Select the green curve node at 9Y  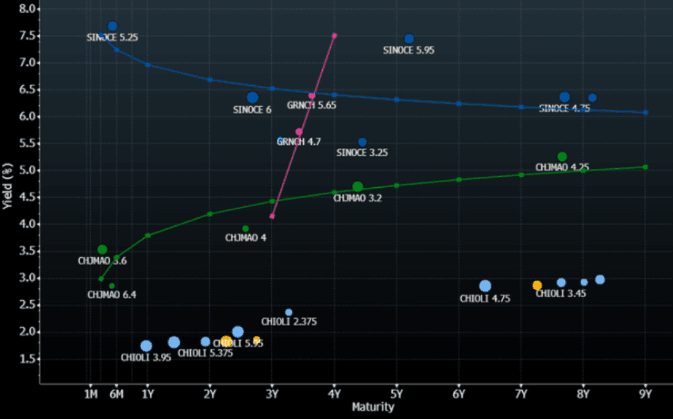pos(646,167)
